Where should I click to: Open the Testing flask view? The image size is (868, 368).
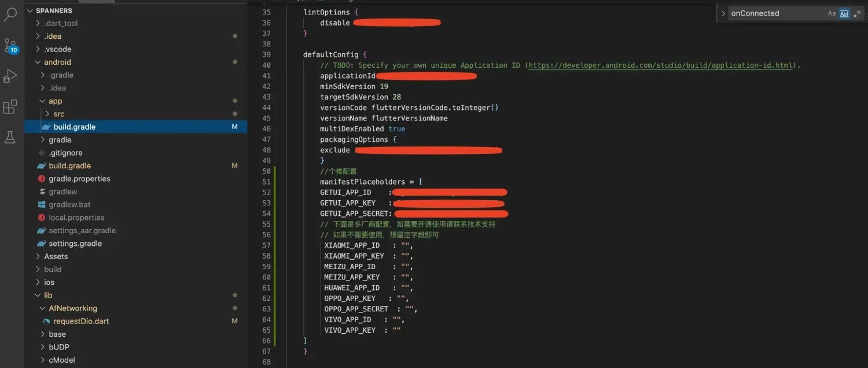click(10, 137)
